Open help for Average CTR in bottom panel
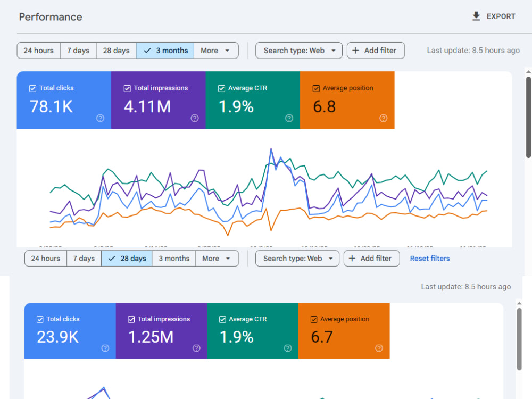 click(x=288, y=348)
